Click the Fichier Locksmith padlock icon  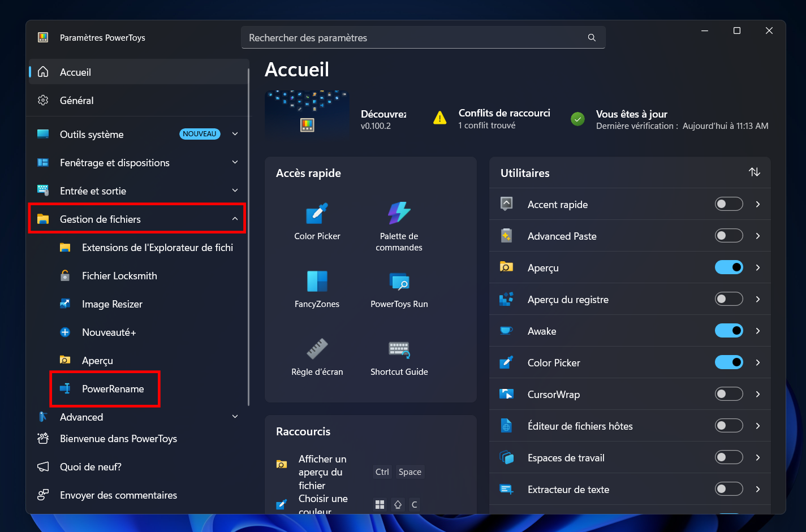click(x=65, y=275)
